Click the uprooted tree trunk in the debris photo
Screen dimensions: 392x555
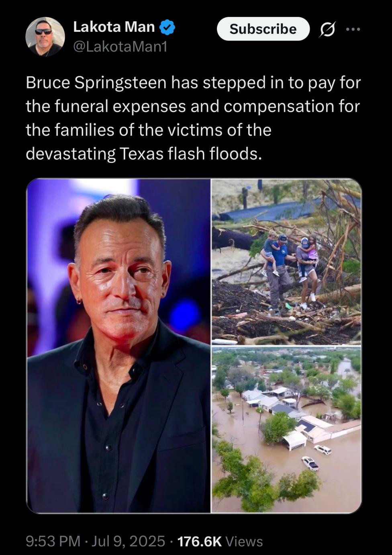[235, 238]
